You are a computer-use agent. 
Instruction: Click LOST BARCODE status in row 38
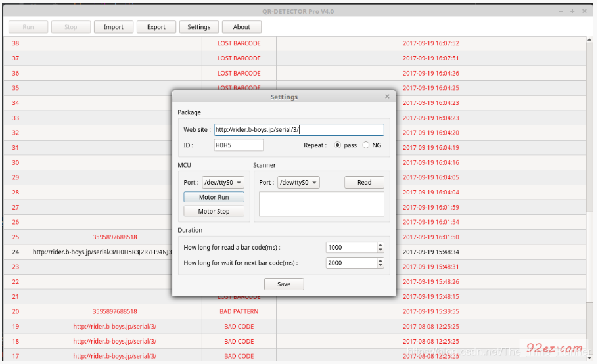(x=239, y=43)
